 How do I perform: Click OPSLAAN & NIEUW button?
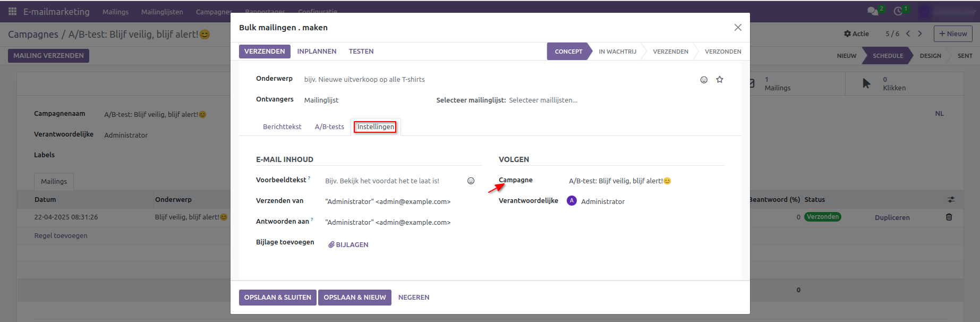355,298
